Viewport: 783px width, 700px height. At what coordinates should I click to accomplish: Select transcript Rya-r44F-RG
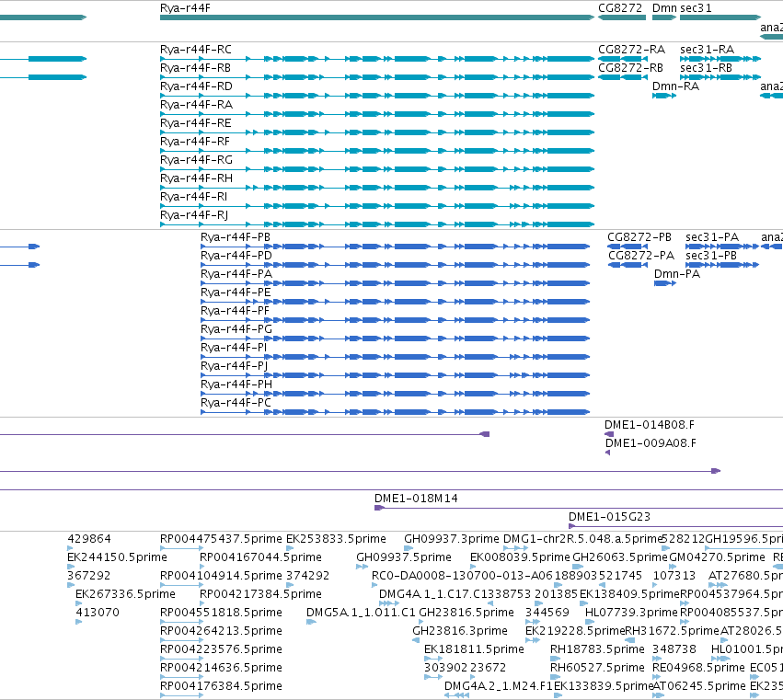pyautogui.click(x=196, y=161)
